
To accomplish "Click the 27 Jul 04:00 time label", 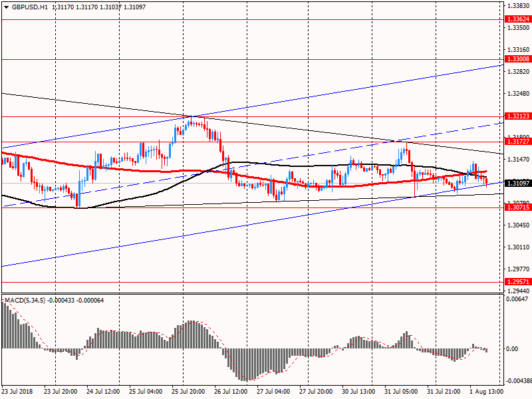I will 273,392.
